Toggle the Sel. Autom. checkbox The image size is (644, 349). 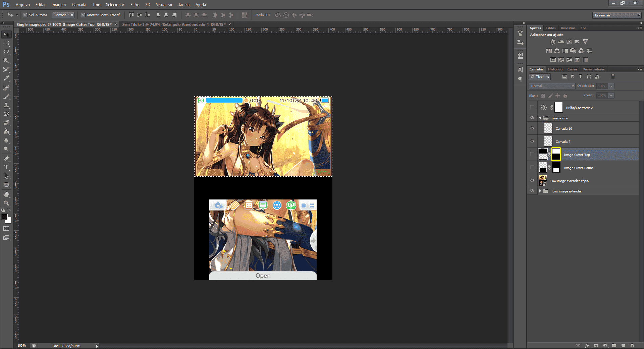(25, 15)
